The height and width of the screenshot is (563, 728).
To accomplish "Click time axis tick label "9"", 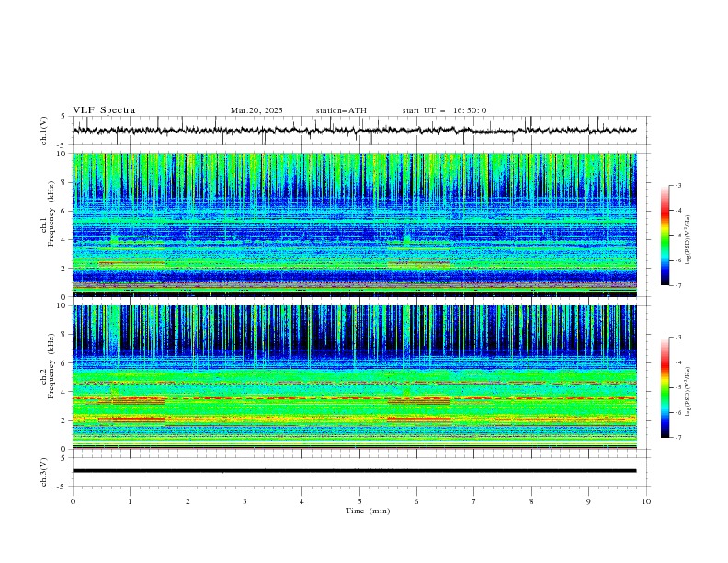I will coord(588,501).
